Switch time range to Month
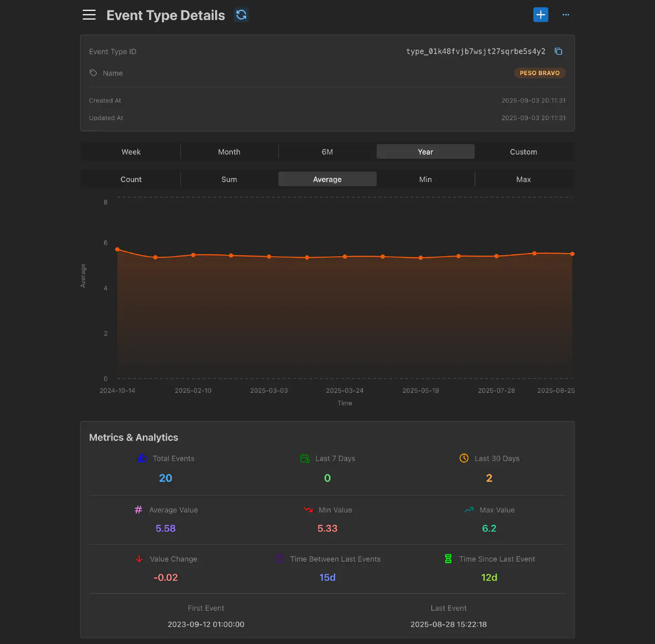This screenshot has width=655, height=644. 229,152
